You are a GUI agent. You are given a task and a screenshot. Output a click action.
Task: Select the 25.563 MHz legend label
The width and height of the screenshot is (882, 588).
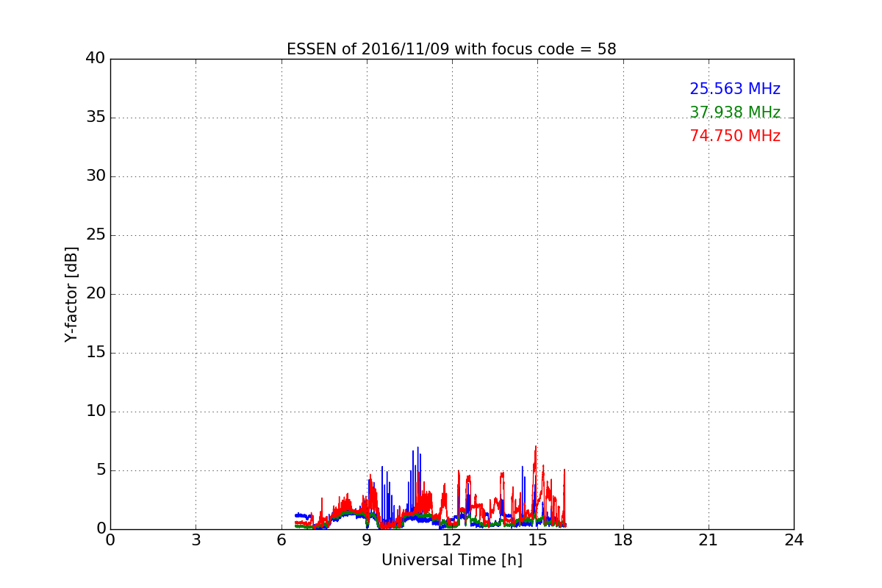click(x=735, y=89)
